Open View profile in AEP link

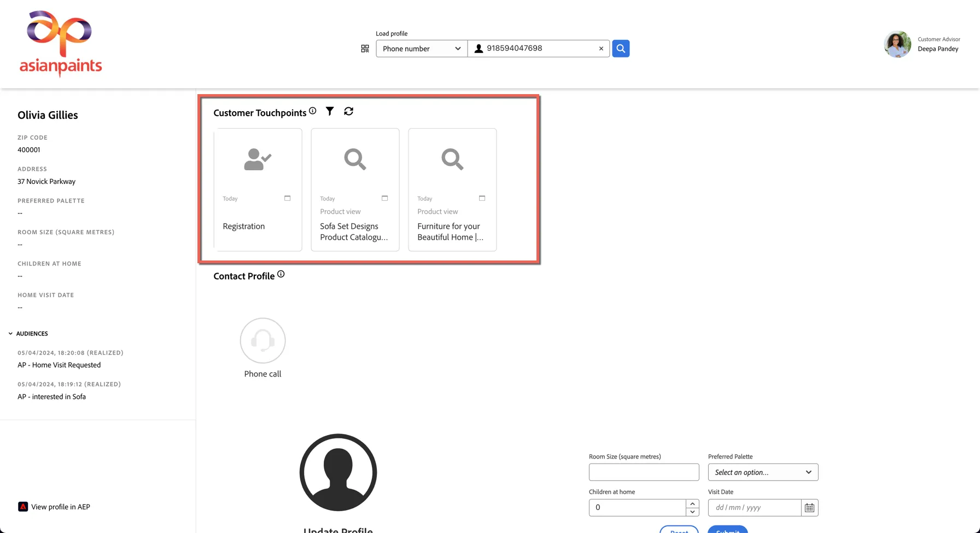coord(61,507)
